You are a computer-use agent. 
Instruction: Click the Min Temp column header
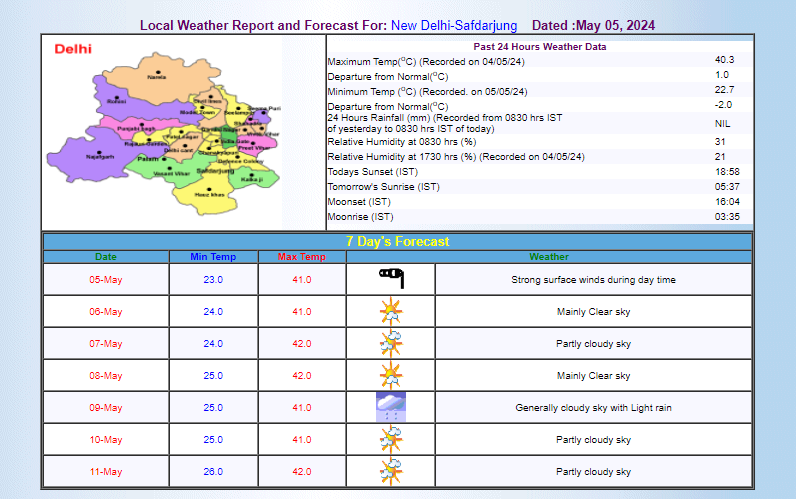(213, 257)
